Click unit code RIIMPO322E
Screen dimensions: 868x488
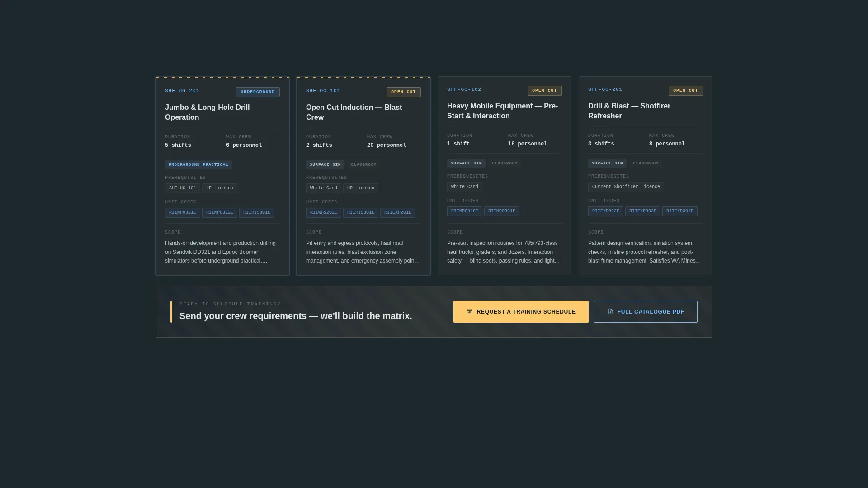tap(220, 213)
